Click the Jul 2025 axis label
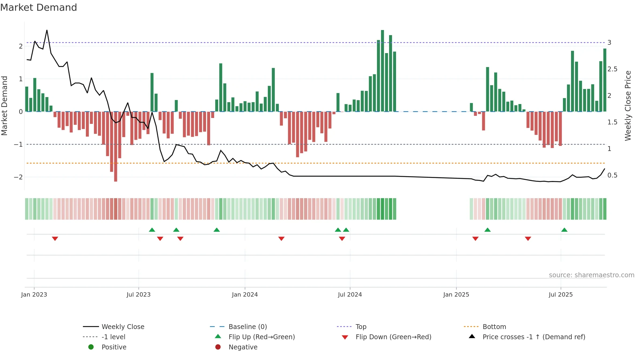Screen dimensions: 644x362 coord(561,295)
